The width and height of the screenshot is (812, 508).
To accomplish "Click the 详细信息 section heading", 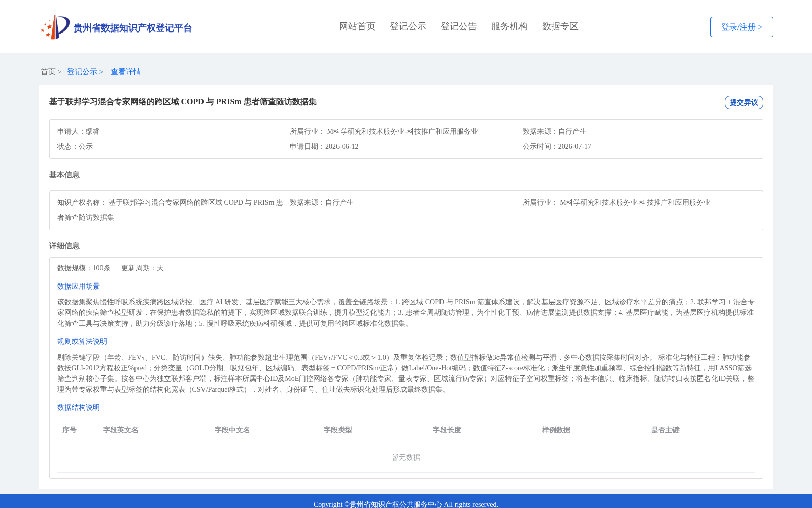I will pyautogui.click(x=64, y=246).
